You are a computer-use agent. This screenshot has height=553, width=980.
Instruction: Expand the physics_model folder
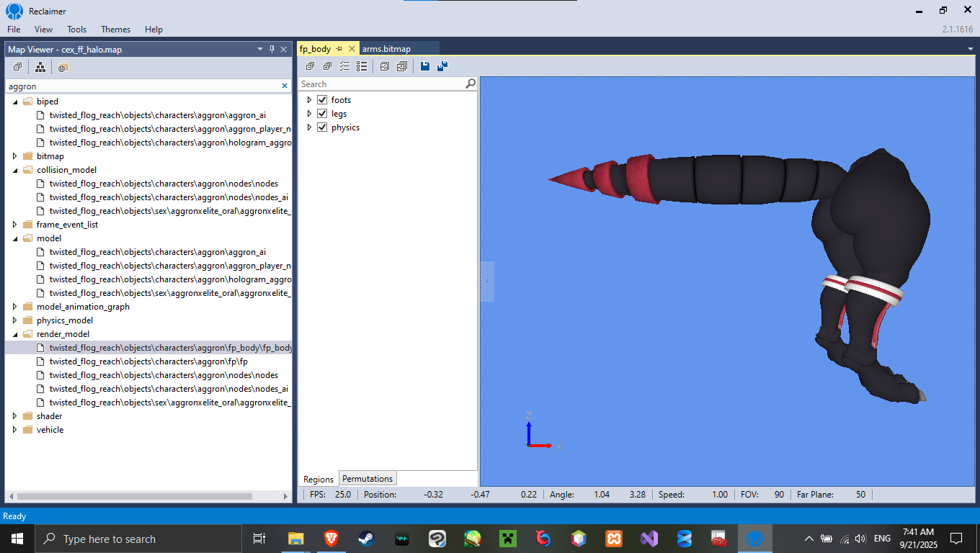[x=15, y=320]
